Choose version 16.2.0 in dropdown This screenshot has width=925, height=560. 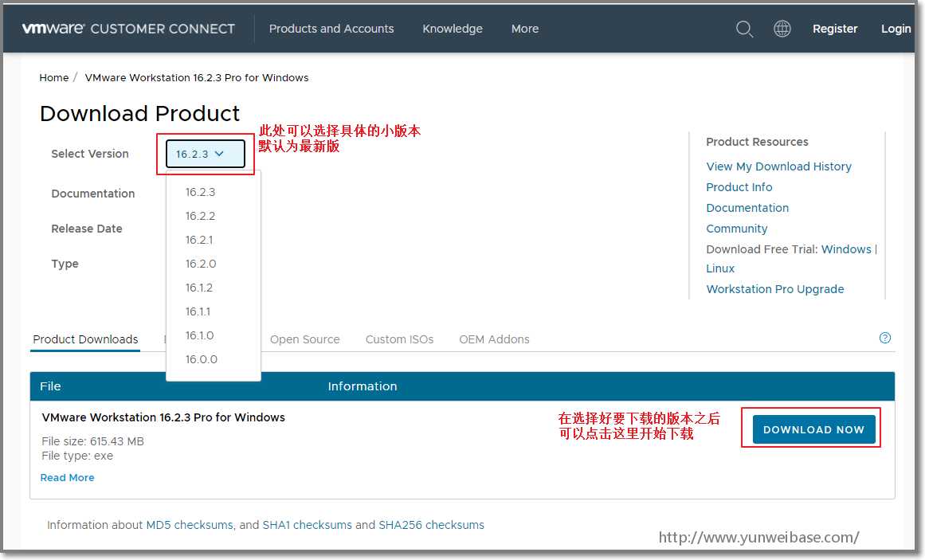coord(201,264)
